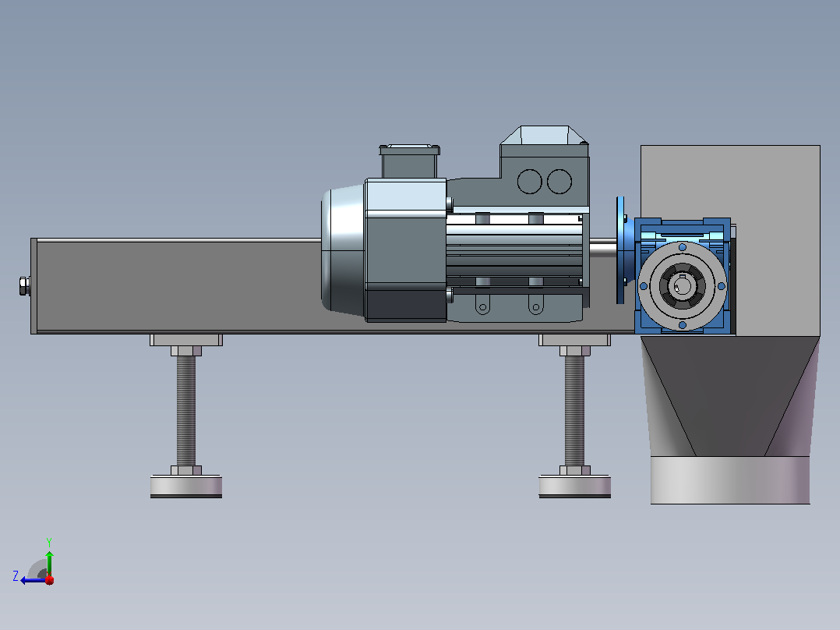The width and height of the screenshot is (840, 630).
Task: Select the right leveling foot pad
Action: 574,487
